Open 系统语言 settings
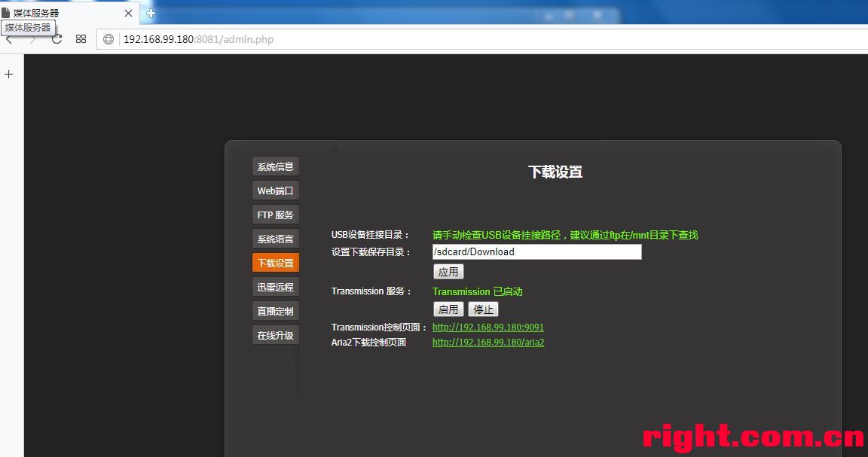The height and width of the screenshot is (457, 868). point(276,239)
